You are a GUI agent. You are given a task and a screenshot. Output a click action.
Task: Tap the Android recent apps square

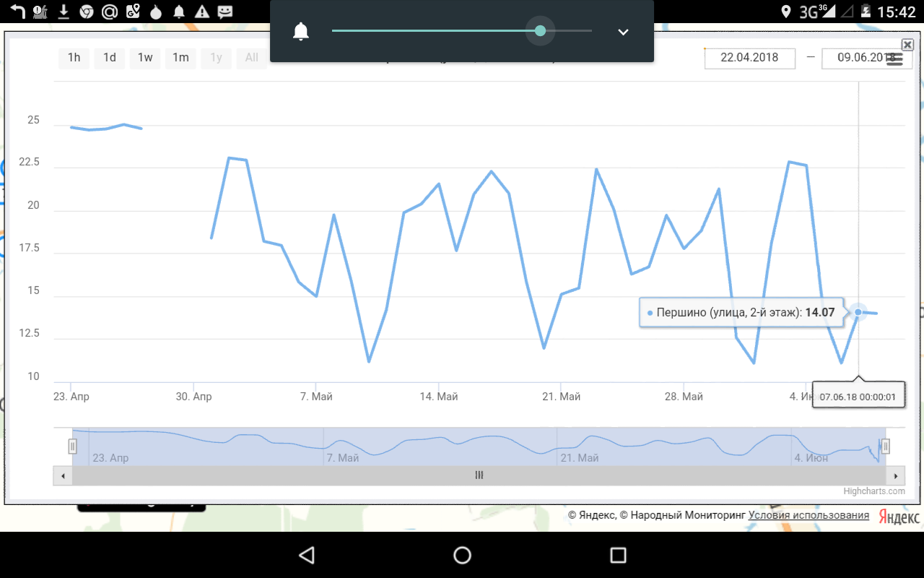coord(618,555)
